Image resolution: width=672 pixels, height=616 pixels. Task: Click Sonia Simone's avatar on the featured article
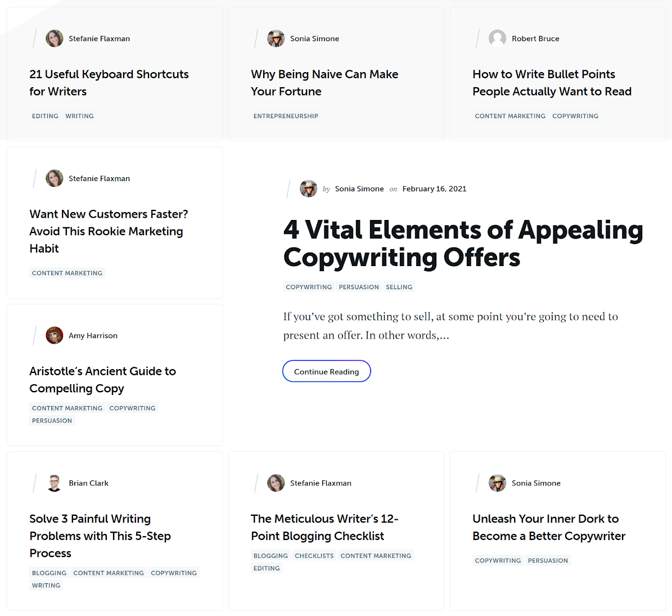point(308,188)
